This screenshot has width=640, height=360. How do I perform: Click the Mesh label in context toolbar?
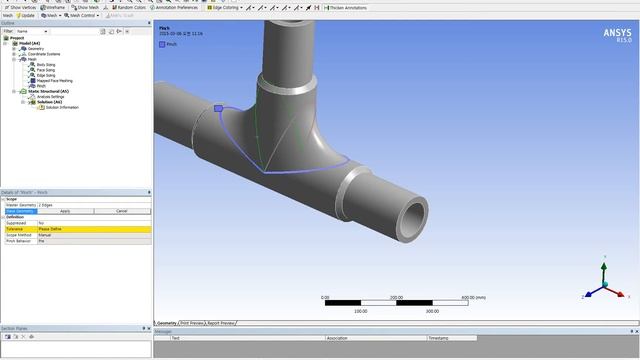click(x=8, y=16)
